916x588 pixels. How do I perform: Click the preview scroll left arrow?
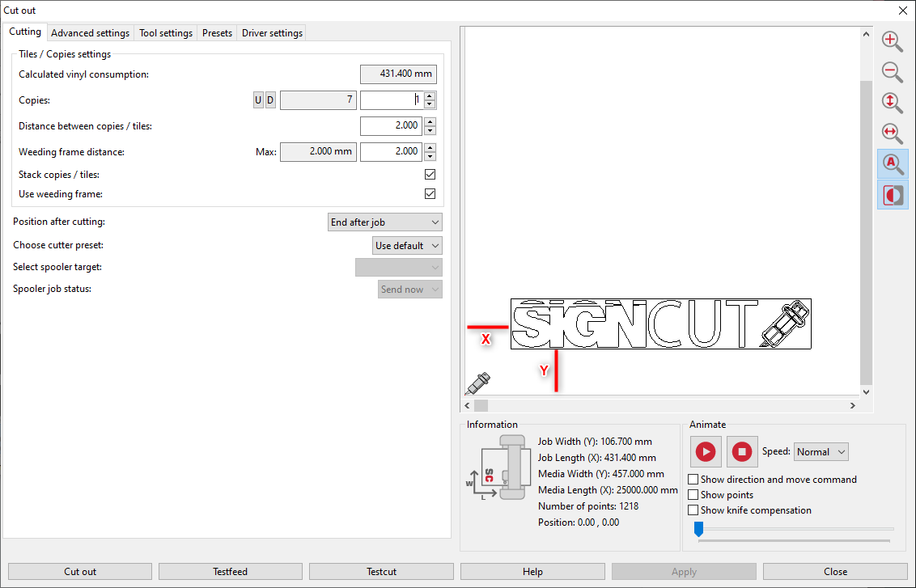pyautogui.click(x=468, y=405)
